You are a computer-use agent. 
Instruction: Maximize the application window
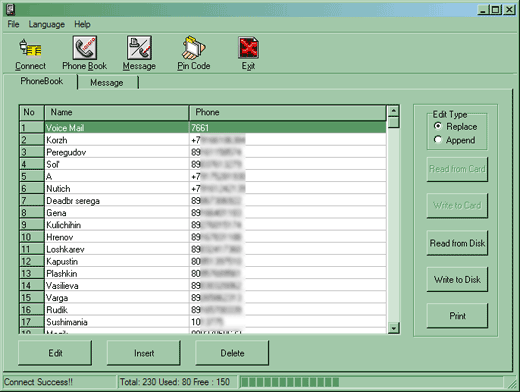[x=496, y=10]
